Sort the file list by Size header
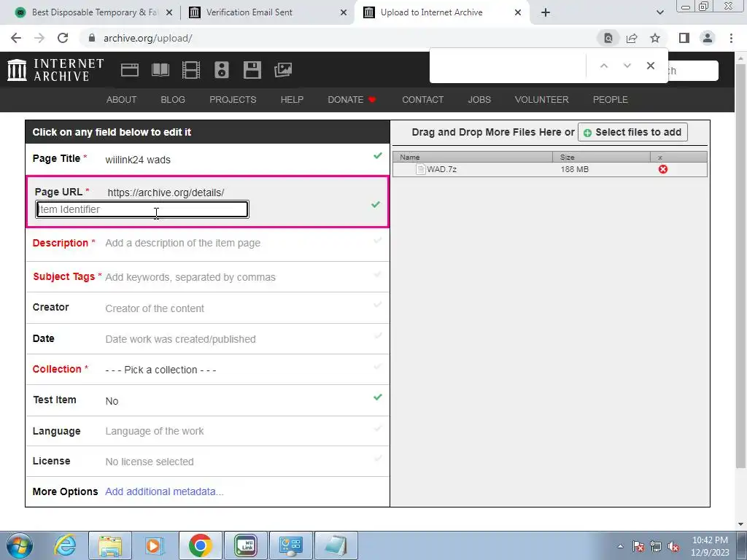The width and height of the screenshot is (747, 560). [601, 157]
